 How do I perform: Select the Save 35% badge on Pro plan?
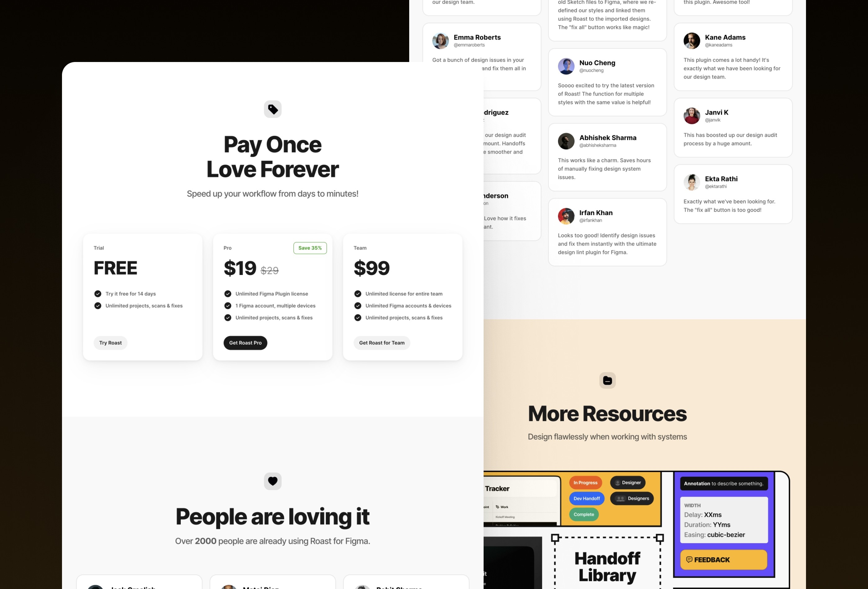click(x=310, y=248)
